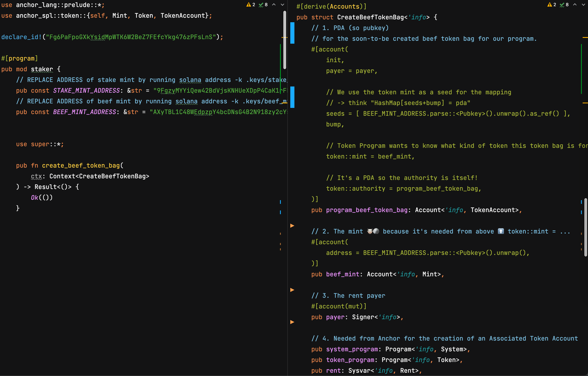Click the green typo checkmark count in the left pane

pos(263,5)
